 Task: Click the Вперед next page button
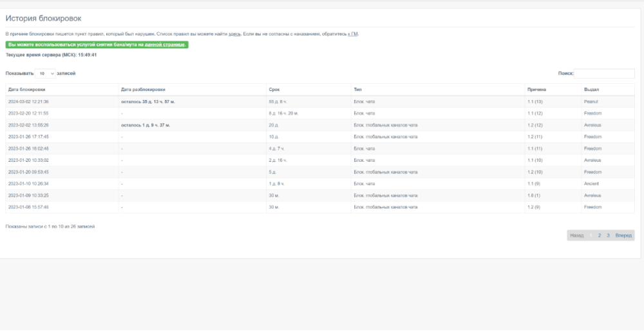(x=623, y=235)
